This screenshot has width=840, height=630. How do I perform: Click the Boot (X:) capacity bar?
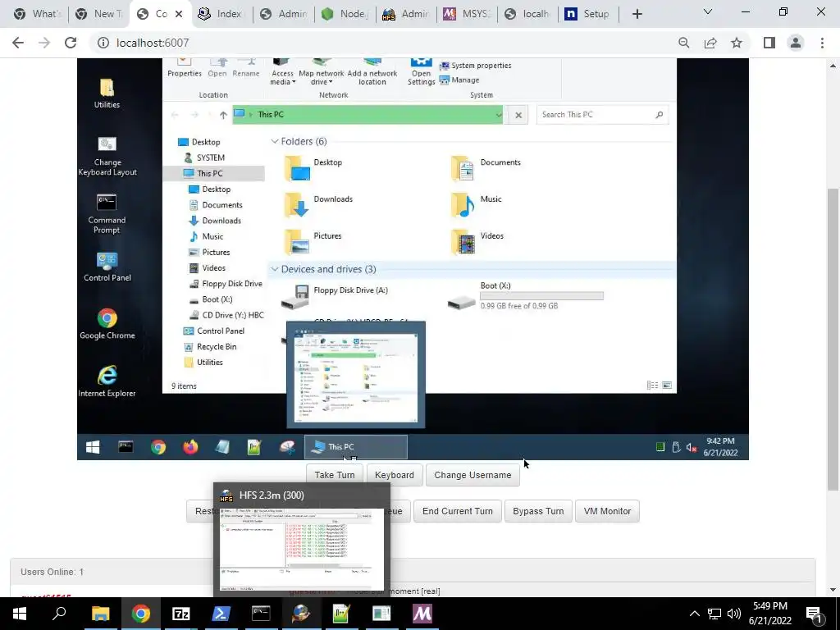[541, 295]
